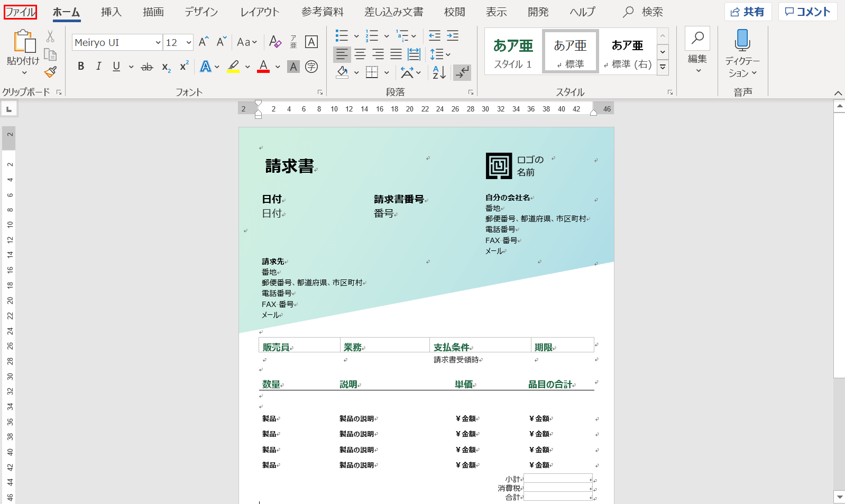Apply red font color
Screen dimensions: 845x504
tap(263, 67)
